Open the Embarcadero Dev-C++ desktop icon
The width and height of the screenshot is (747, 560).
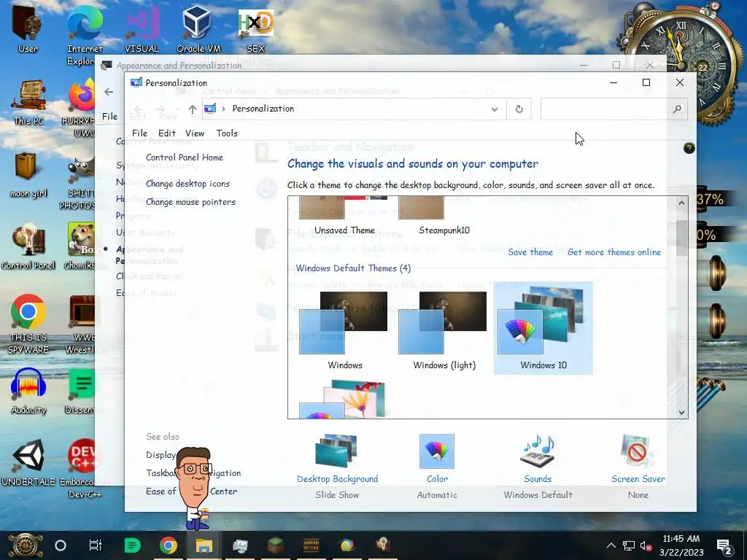pos(85,469)
